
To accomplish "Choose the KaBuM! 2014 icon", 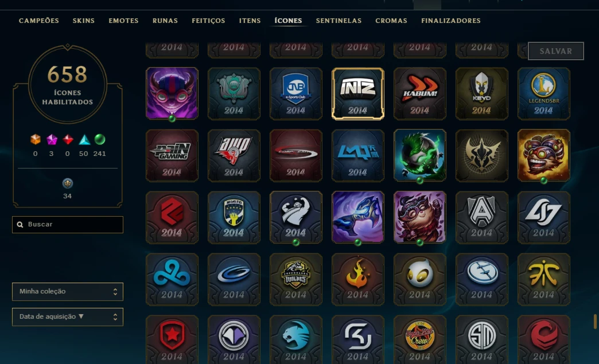I will coord(420,94).
